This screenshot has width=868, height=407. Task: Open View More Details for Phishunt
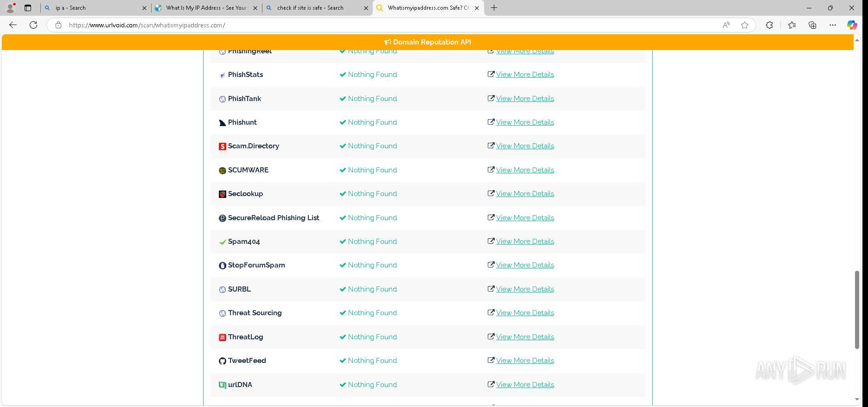(x=525, y=122)
